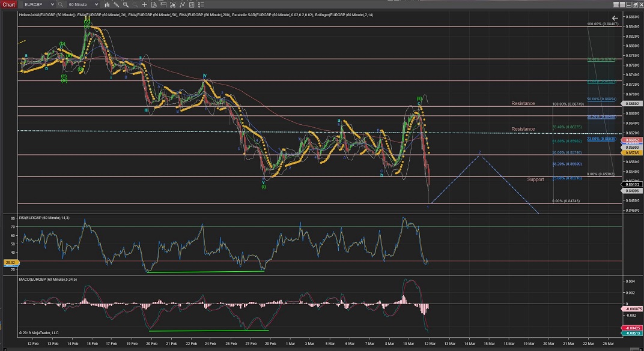Click the zoom out magnifier icon
The height and width of the screenshot is (351, 644).
135,5
